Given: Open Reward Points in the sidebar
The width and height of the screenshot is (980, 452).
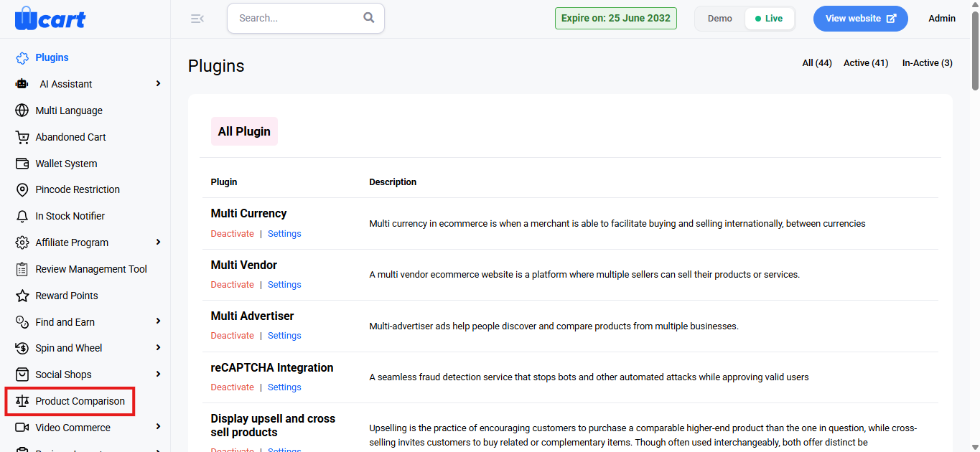Looking at the screenshot, I should pos(67,296).
